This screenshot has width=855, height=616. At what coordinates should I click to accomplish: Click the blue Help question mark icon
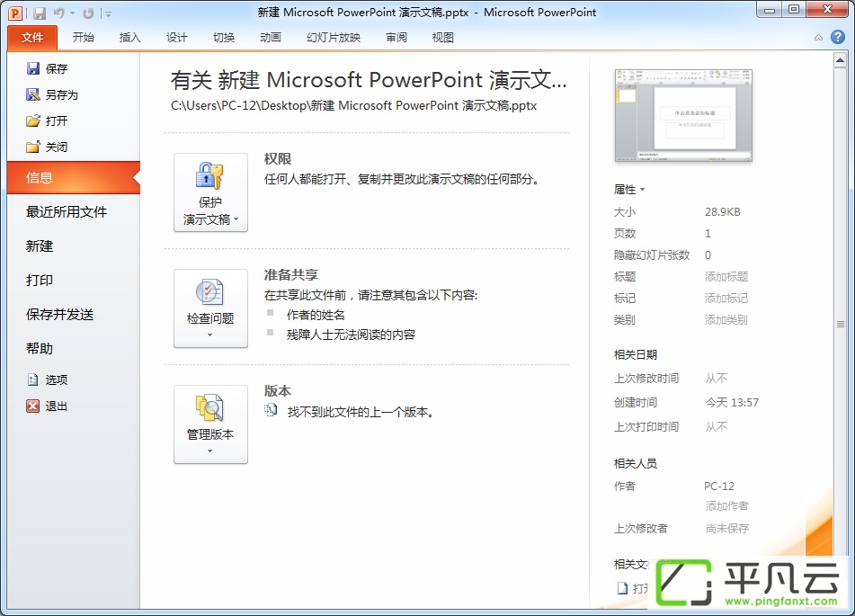pyautogui.click(x=838, y=37)
